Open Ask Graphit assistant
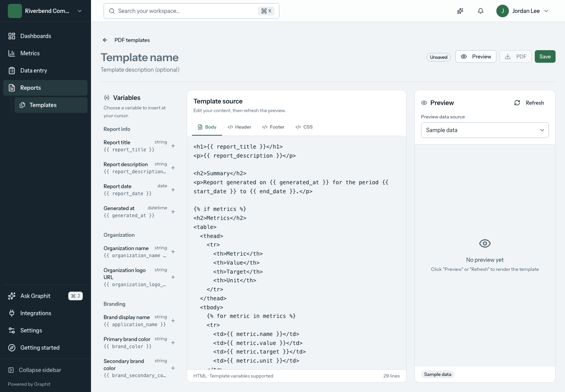The width and height of the screenshot is (565, 392). pos(46,296)
